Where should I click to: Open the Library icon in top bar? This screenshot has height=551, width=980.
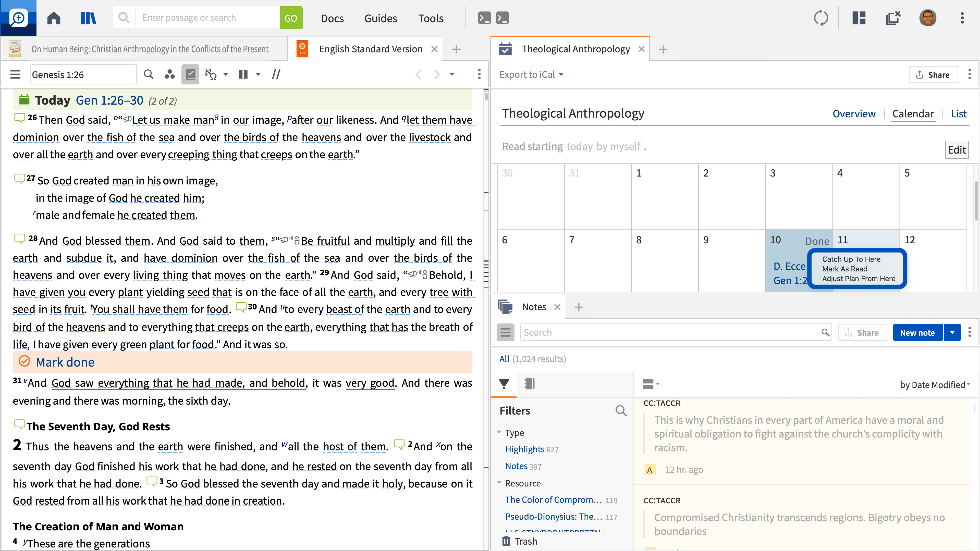(88, 18)
